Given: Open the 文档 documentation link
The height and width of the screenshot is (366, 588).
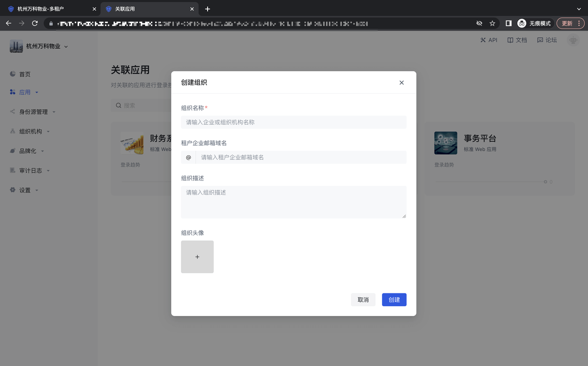Looking at the screenshot, I should [x=517, y=40].
